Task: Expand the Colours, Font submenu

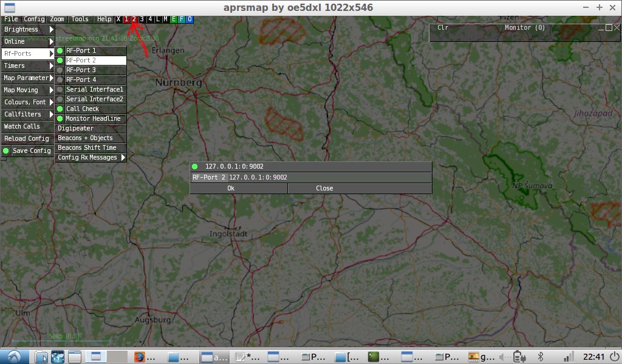Action: click(x=28, y=102)
